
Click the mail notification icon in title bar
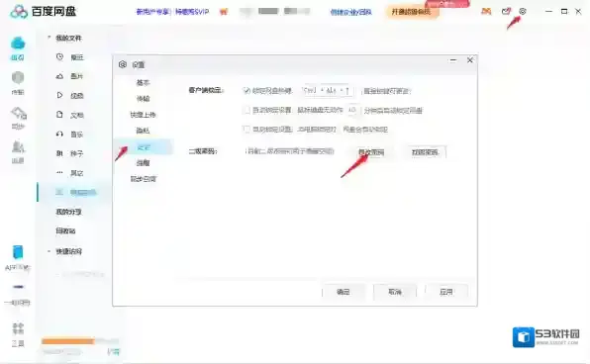pos(506,11)
